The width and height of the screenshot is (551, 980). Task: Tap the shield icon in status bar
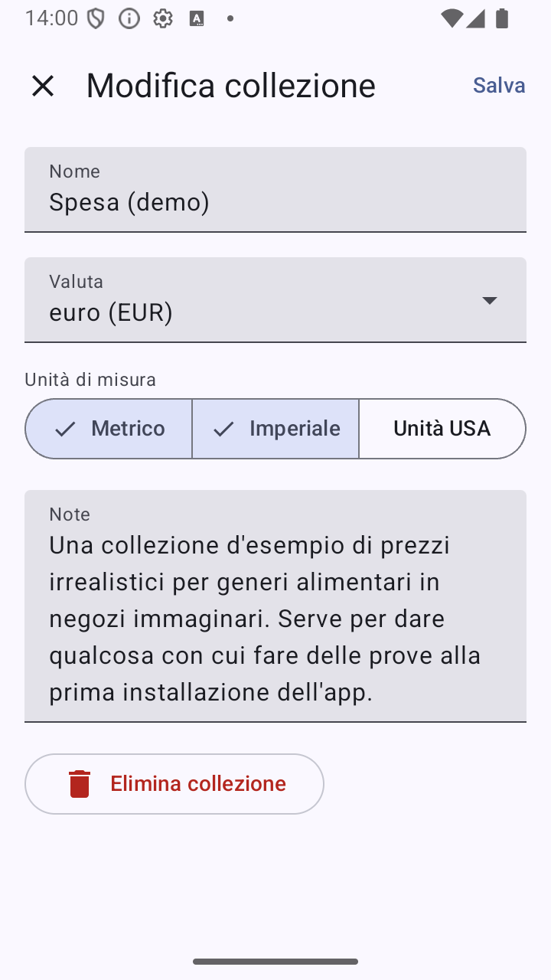(96, 18)
